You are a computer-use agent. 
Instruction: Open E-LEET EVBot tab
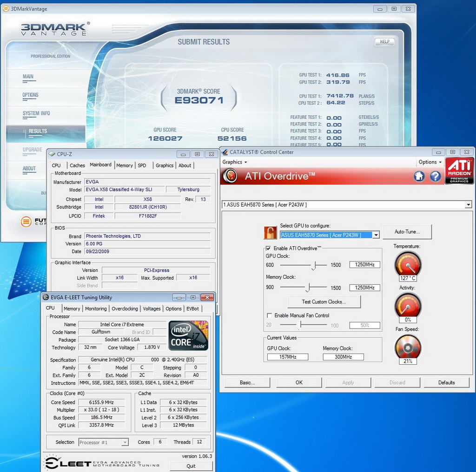coord(193,308)
